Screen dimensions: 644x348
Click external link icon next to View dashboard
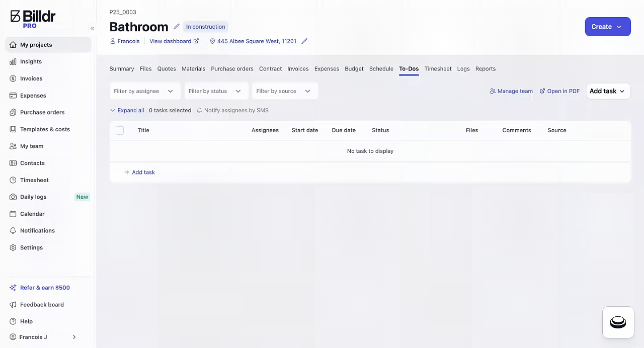(196, 41)
